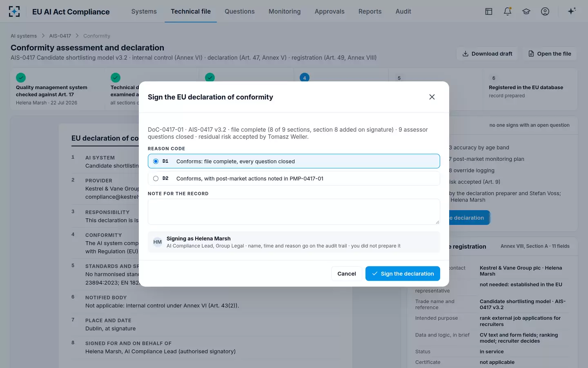Click Sign the declaration button
The width and height of the screenshot is (588, 368).
tap(403, 274)
